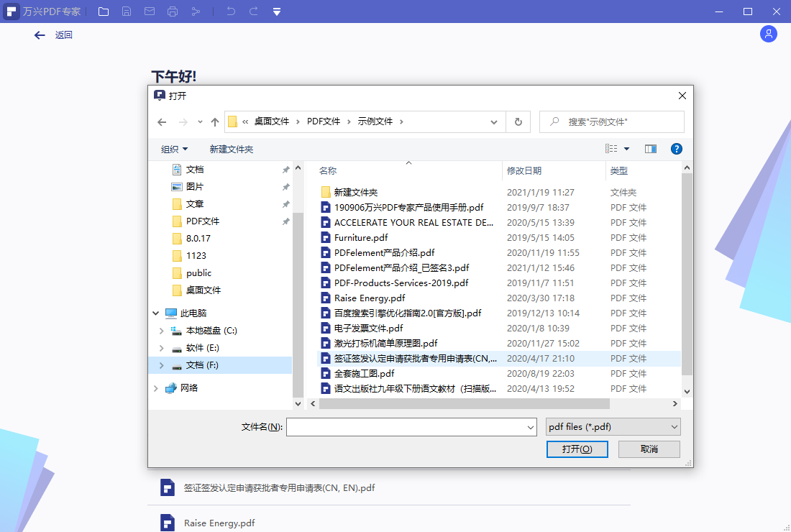Open the view options dropdown arrow
The image size is (791, 532).
click(626, 149)
